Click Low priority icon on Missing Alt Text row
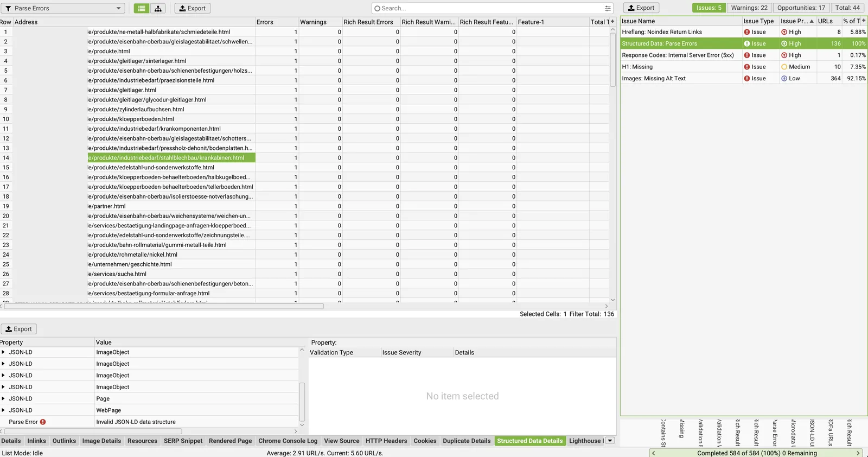The width and height of the screenshot is (868, 457). [x=784, y=79]
